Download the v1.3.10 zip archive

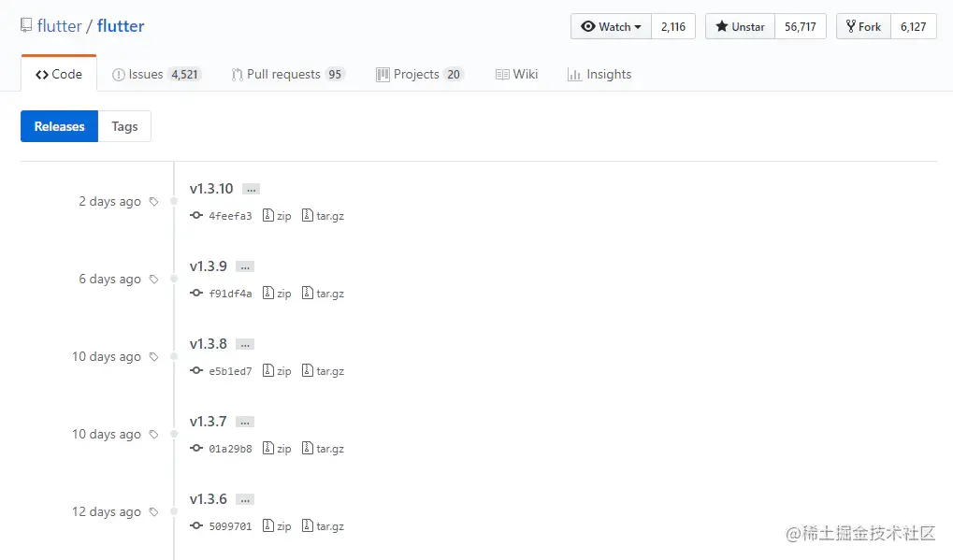(277, 216)
